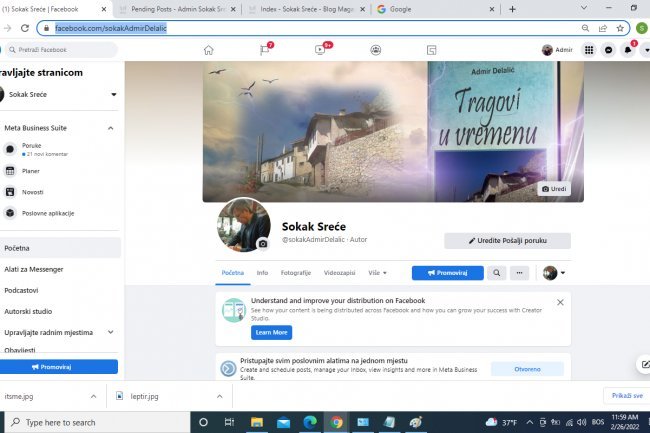This screenshot has height=433, width=650.
Task: Open account dropdown arrow in top bar
Action: coord(646,50)
